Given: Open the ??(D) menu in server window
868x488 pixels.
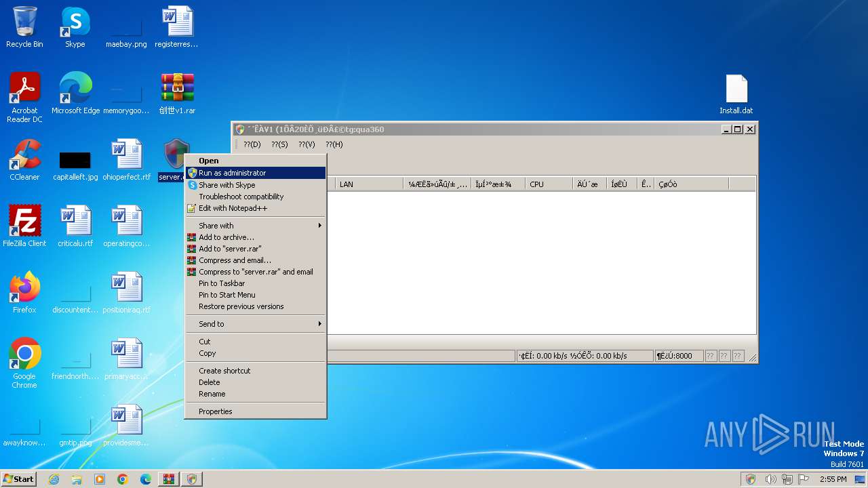Looking at the screenshot, I should [x=252, y=144].
